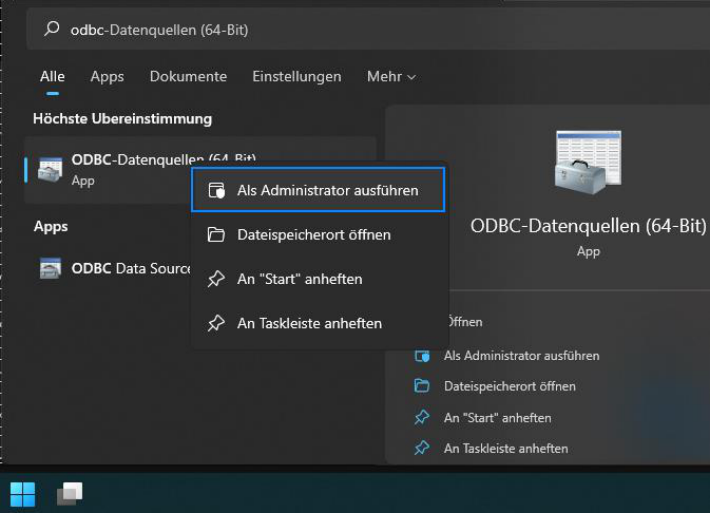710x513 pixels.
Task: Switch to the Apps tab
Action: [107, 77]
